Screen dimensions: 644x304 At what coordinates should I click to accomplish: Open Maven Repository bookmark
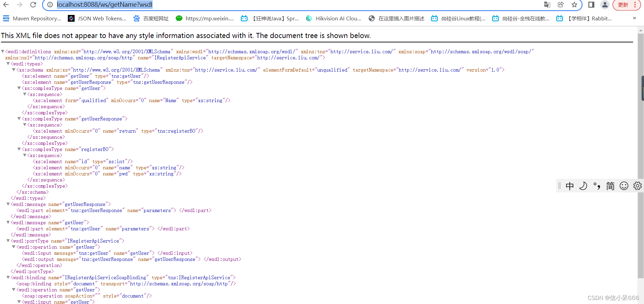tap(32, 18)
